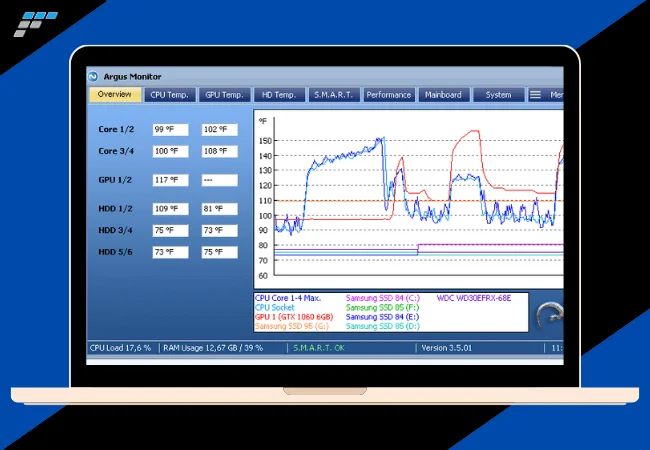Open the System tab
The height and width of the screenshot is (450, 650).
tap(498, 95)
